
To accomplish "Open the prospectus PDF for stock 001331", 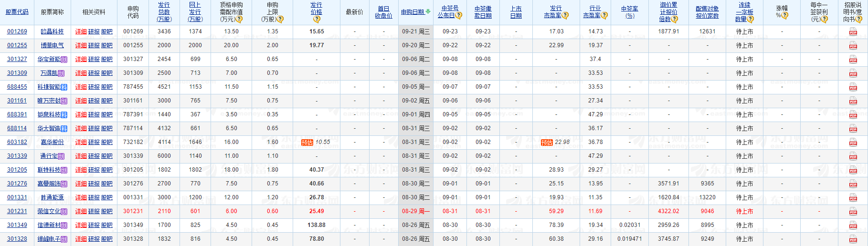I will pyautogui.click(x=853, y=198).
